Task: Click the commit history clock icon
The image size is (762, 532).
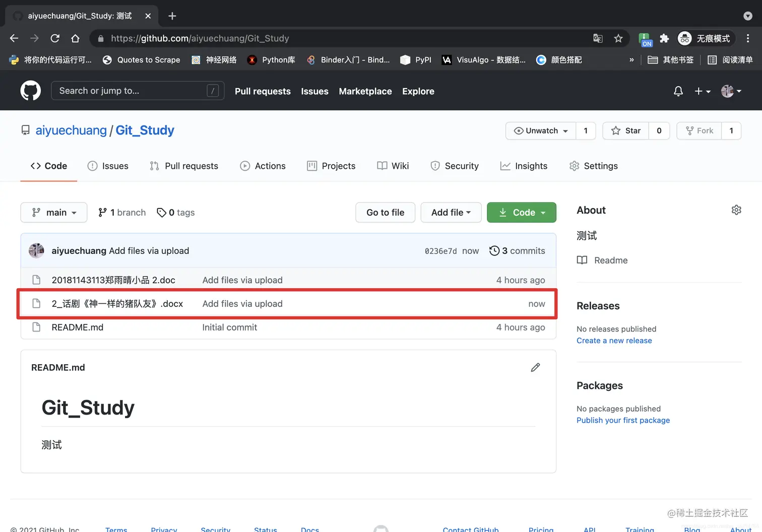Action: 494,251
